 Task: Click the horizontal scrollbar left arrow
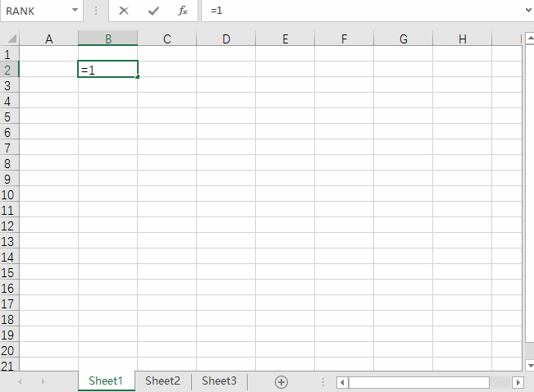pyautogui.click(x=342, y=382)
